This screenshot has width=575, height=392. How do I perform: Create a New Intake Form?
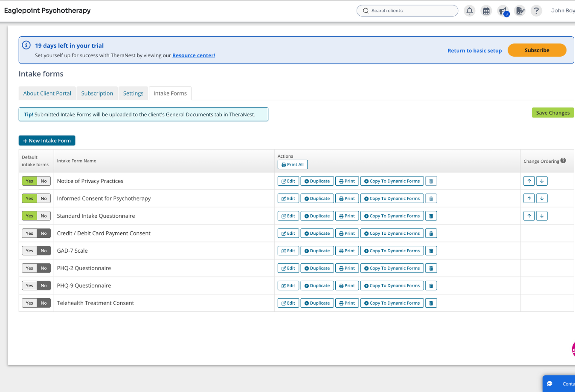coord(47,141)
